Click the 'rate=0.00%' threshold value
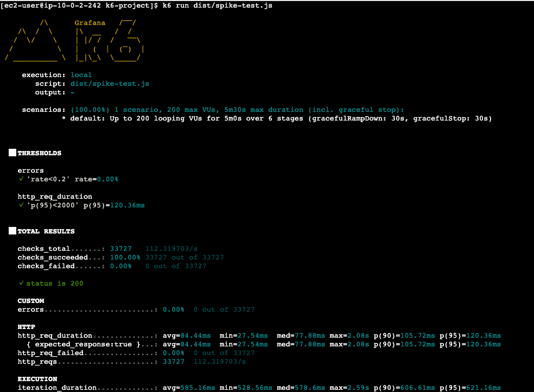534x392 pixels. pyautogui.click(x=97, y=179)
